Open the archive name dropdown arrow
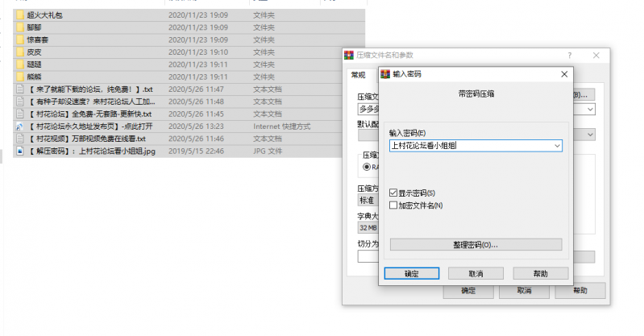 (x=590, y=109)
